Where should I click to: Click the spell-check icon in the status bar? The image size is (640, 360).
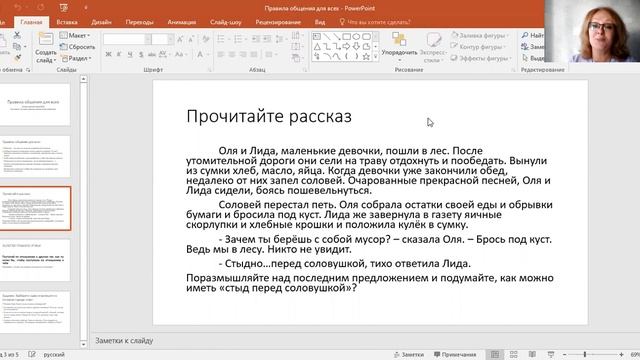[32, 354]
